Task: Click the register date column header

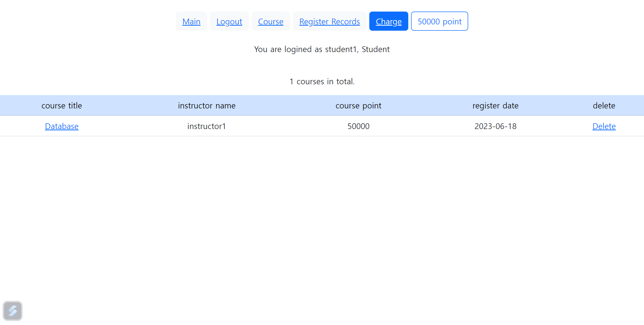Action: [x=495, y=106]
